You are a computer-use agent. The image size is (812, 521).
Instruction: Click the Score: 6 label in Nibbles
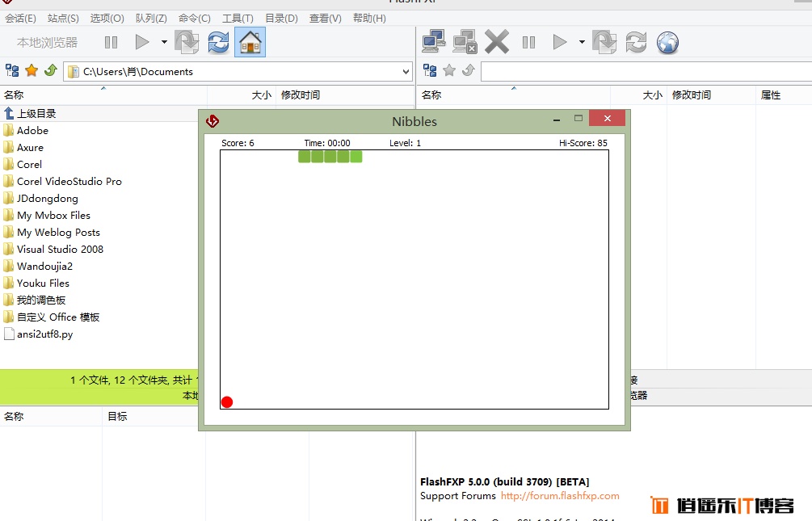[238, 143]
